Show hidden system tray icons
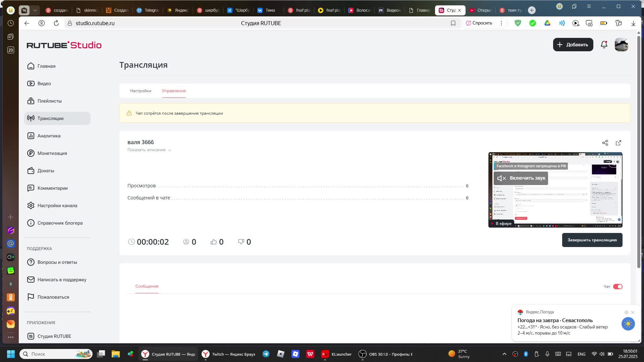 pos(504,354)
